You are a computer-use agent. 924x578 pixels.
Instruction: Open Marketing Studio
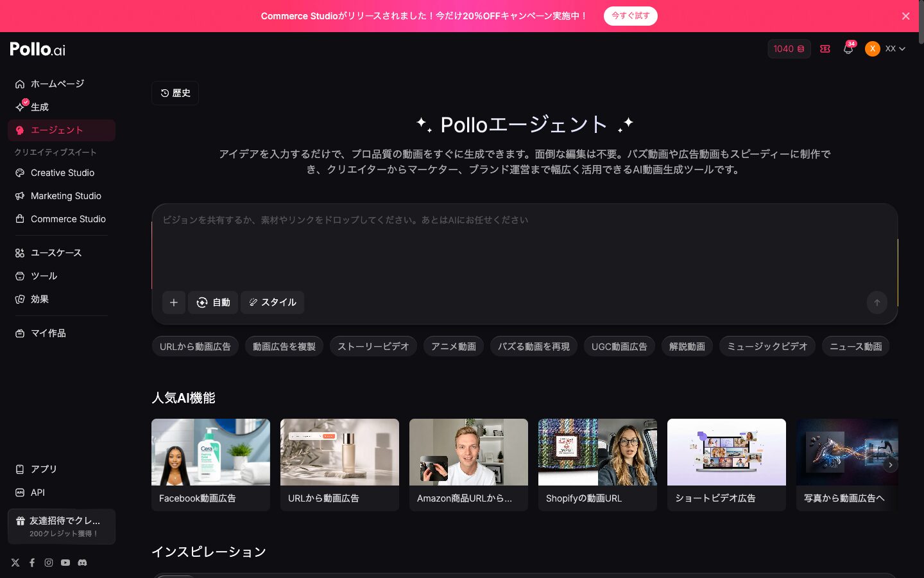pyautogui.click(x=62, y=196)
